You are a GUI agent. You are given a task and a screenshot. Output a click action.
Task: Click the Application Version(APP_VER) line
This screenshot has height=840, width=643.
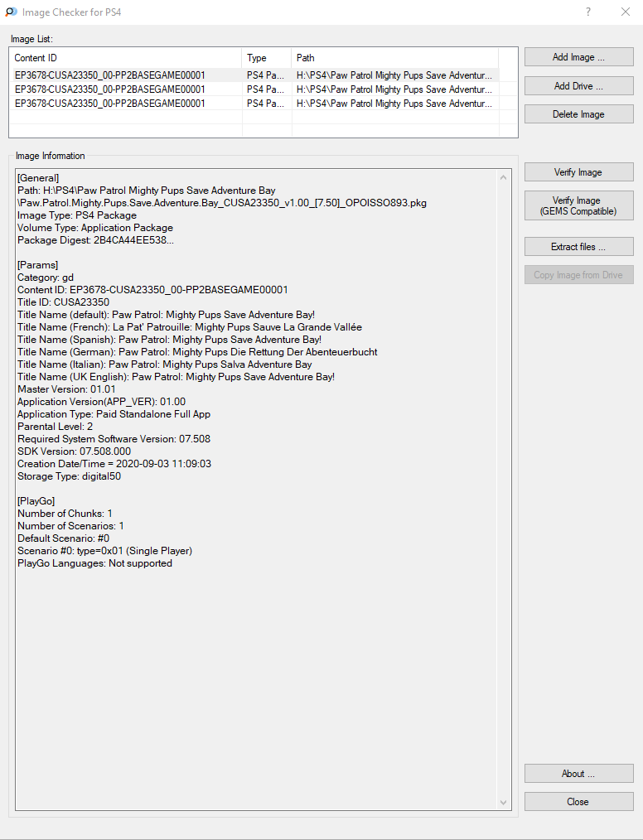[101, 401]
